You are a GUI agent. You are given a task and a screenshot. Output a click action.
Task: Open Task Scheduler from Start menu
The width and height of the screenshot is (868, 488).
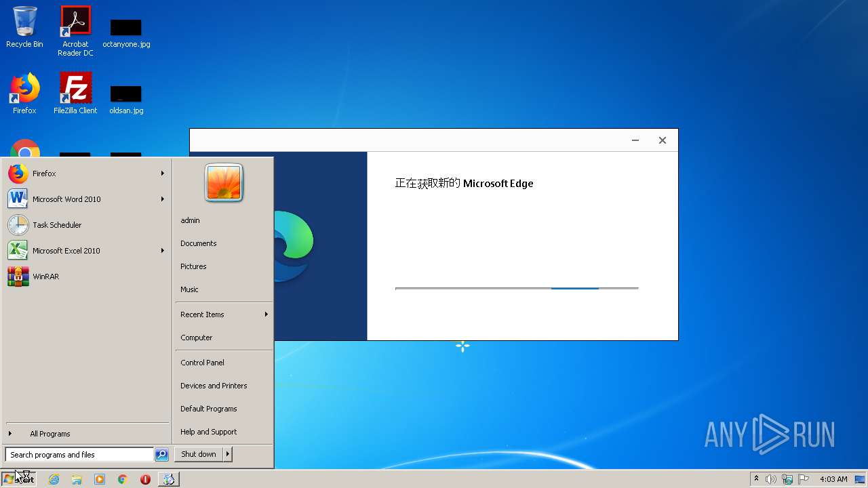coord(87,225)
